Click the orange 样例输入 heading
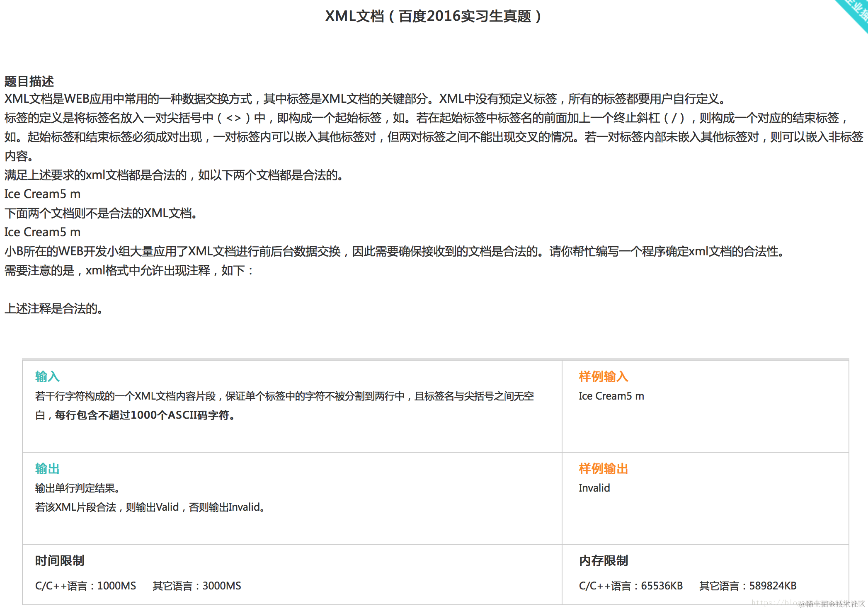Image resolution: width=868 pixels, height=611 pixels. pos(604,376)
